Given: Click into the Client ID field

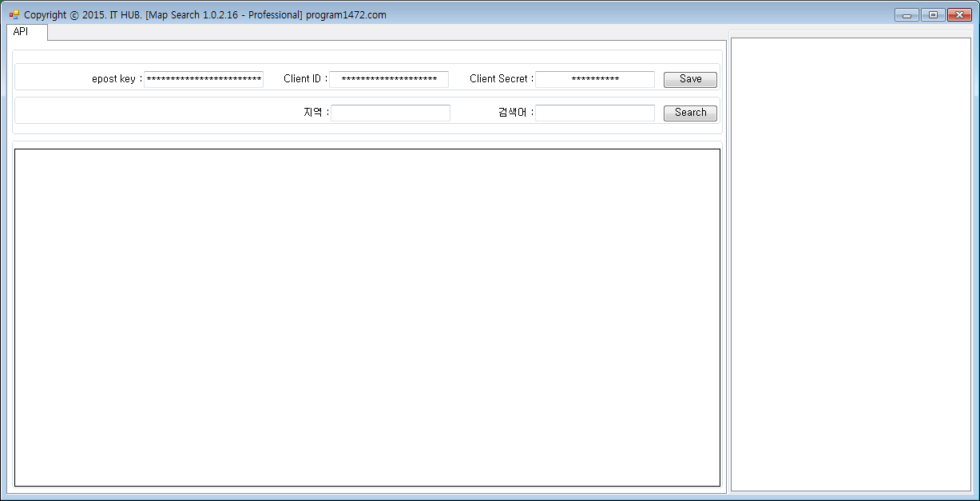Looking at the screenshot, I should (x=389, y=79).
